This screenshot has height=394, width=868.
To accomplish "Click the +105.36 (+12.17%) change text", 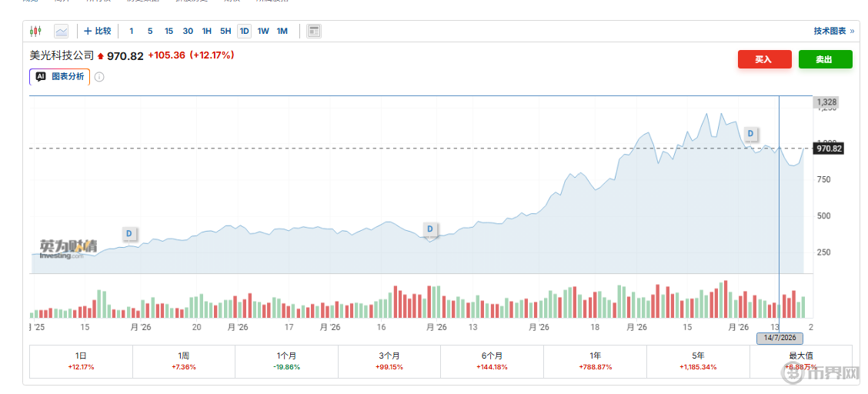I will [191, 55].
